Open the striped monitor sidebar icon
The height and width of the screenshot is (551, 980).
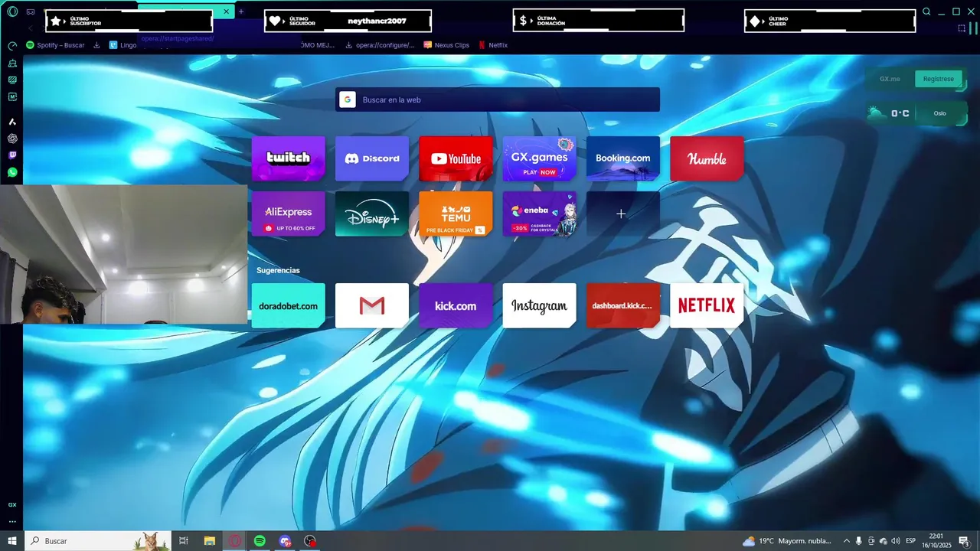pos(12,80)
